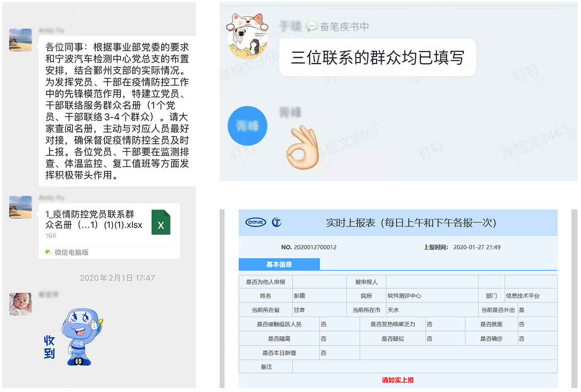The image size is (581, 392).
Task: Click the 是否为他人申报 value field
Action: [319, 282]
